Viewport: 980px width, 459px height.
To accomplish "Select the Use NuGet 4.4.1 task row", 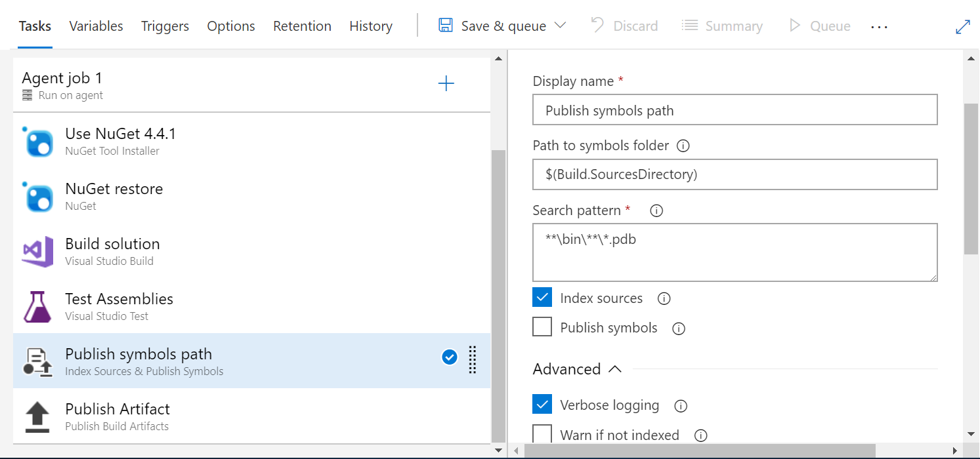I will pyautogui.click(x=251, y=140).
